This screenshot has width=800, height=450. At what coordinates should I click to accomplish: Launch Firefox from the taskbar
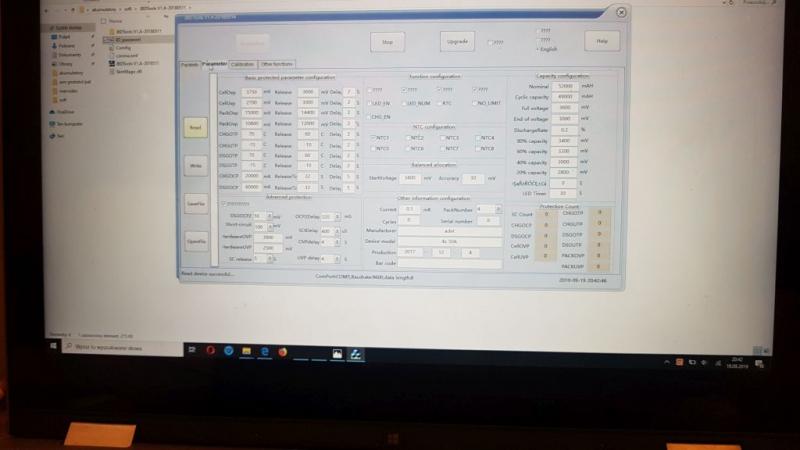pos(283,351)
